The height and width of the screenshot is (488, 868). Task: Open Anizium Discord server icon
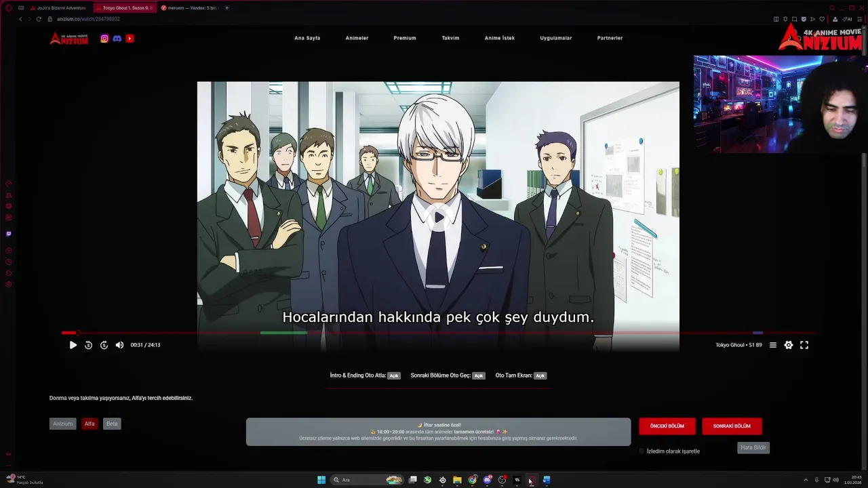tap(117, 39)
